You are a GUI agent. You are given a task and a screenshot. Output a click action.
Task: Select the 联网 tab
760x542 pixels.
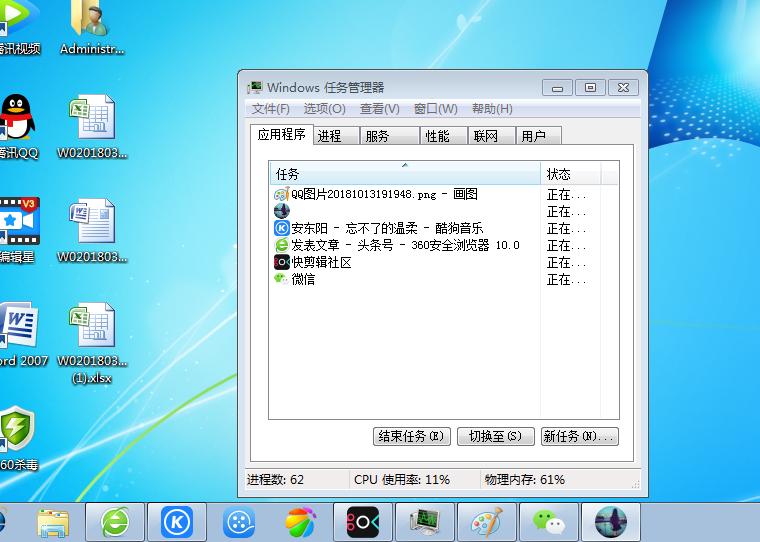tap(486, 136)
